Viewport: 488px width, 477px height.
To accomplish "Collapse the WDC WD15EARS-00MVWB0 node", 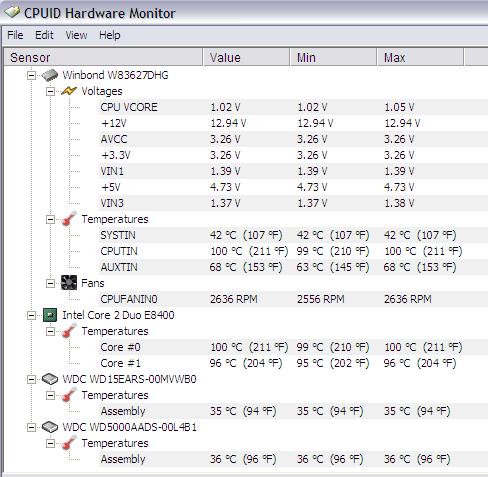I will click(x=31, y=379).
